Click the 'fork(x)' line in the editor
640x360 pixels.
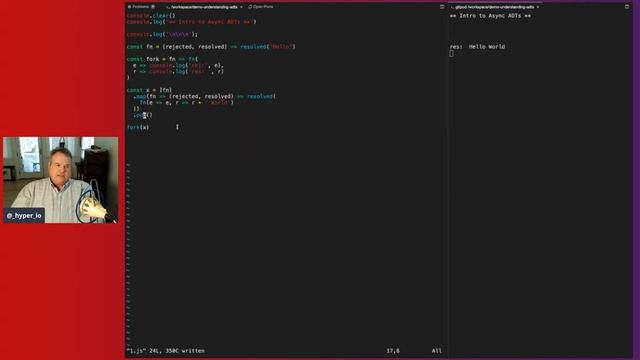click(138, 127)
